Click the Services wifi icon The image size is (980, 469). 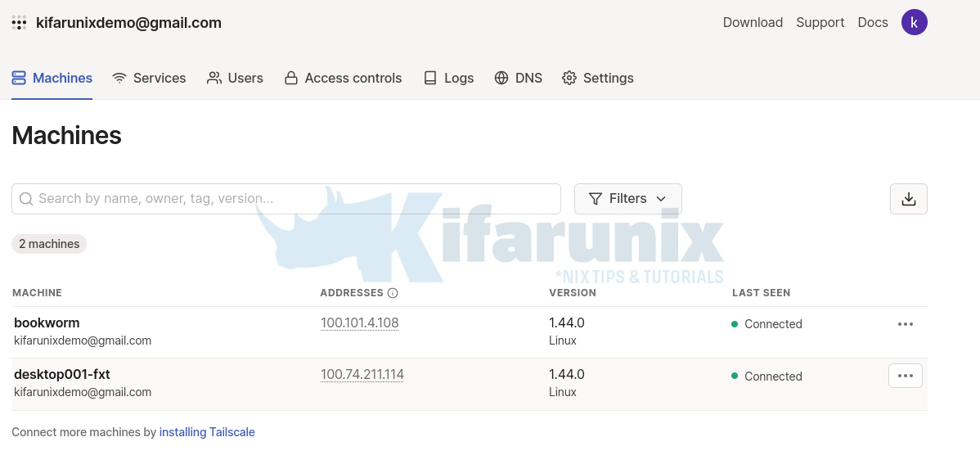point(119,79)
